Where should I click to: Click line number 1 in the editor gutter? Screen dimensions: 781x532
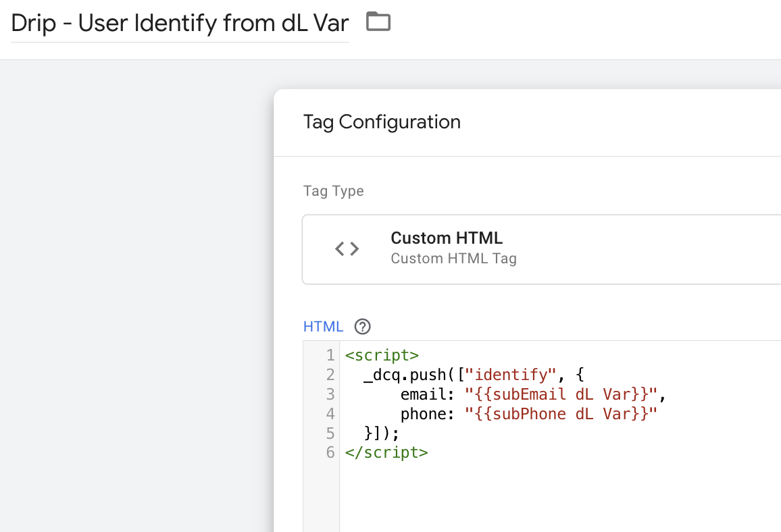[x=330, y=355]
